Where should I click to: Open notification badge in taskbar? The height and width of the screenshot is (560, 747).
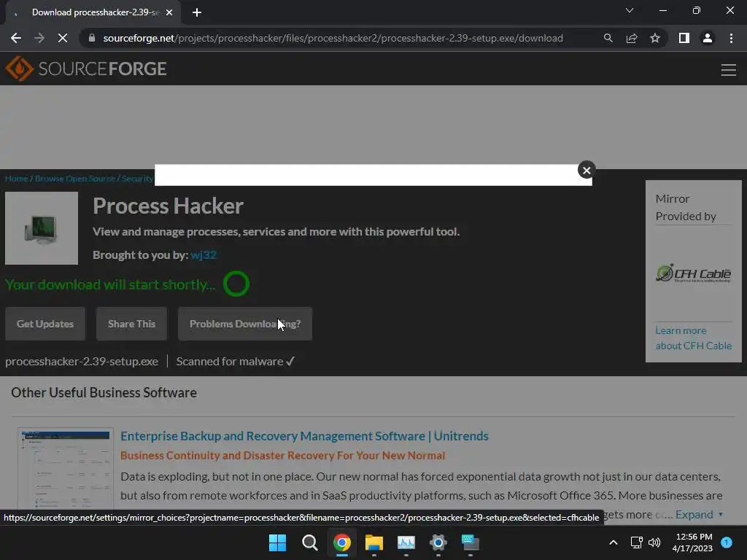pyautogui.click(x=727, y=542)
